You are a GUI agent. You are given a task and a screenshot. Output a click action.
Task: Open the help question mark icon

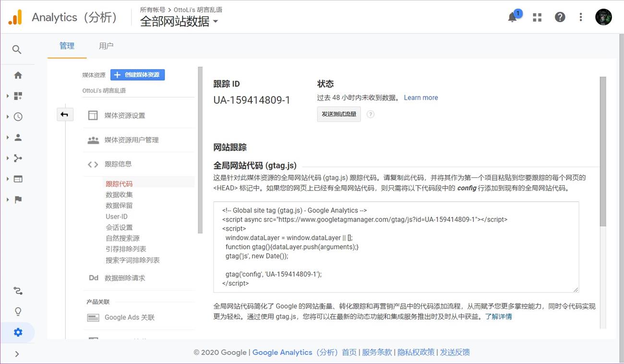[x=560, y=17]
